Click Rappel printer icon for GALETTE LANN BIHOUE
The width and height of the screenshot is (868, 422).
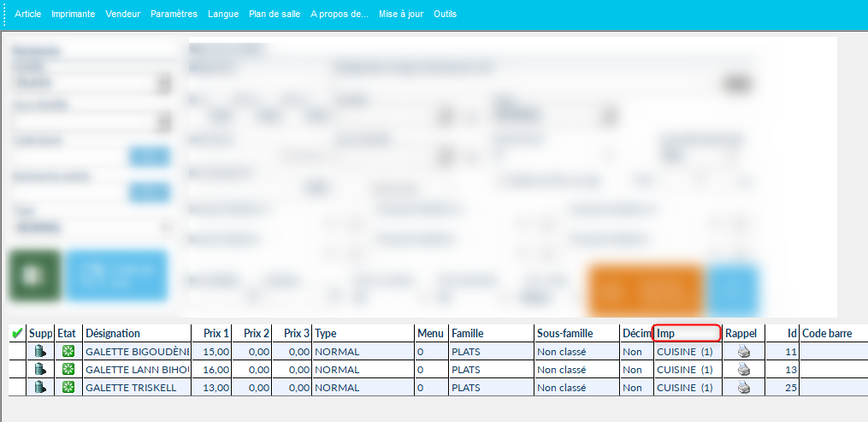(743, 369)
